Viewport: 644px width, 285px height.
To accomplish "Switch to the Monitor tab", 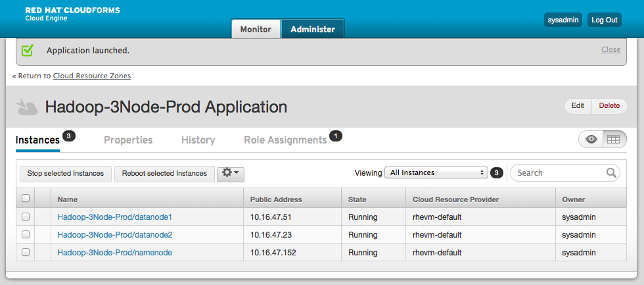I will pos(256,30).
